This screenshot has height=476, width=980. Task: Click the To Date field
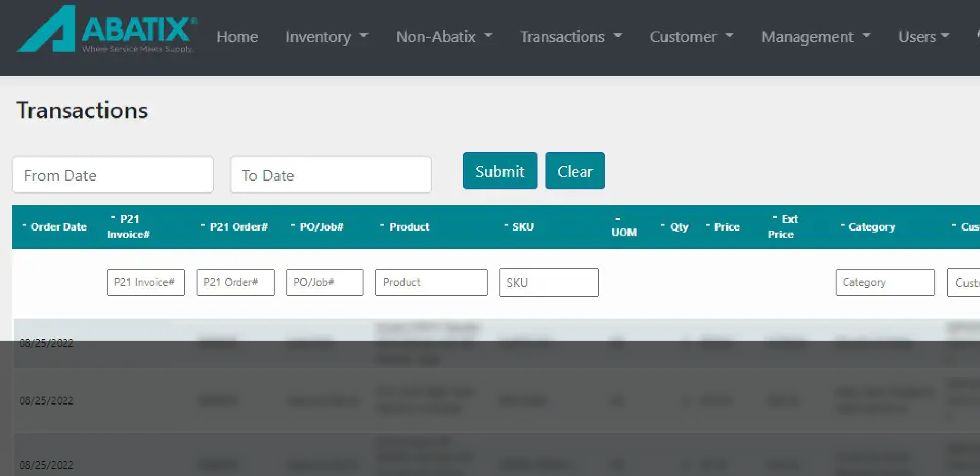click(x=331, y=175)
